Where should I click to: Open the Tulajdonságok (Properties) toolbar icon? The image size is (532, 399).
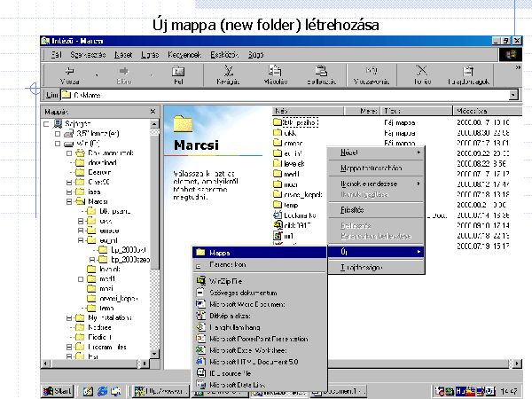pos(467,74)
